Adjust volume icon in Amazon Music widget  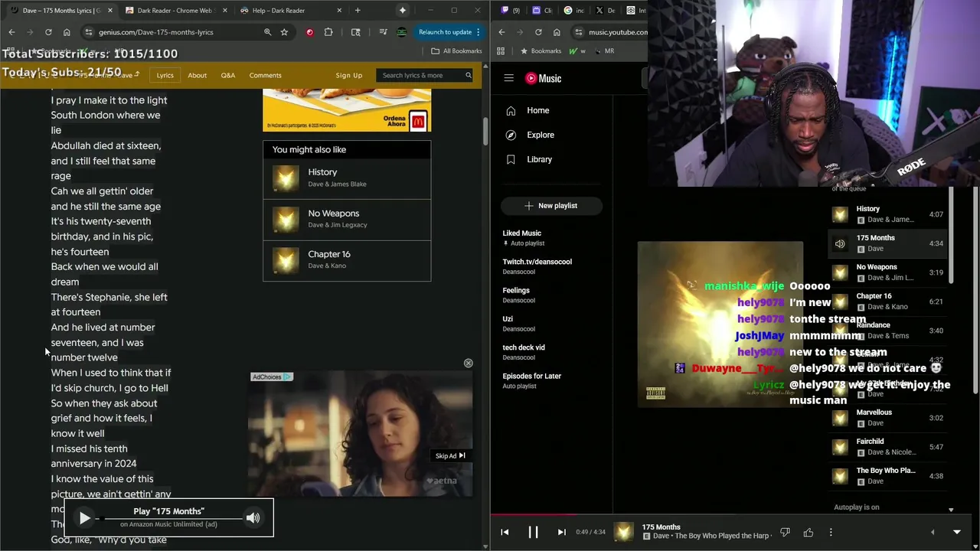(x=253, y=518)
